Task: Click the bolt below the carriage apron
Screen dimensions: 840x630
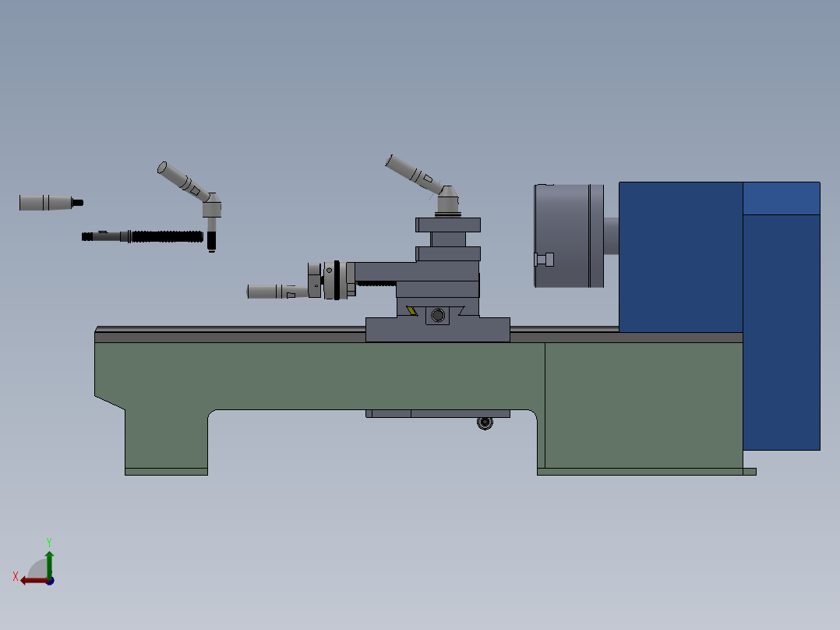Action: click(485, 423)
